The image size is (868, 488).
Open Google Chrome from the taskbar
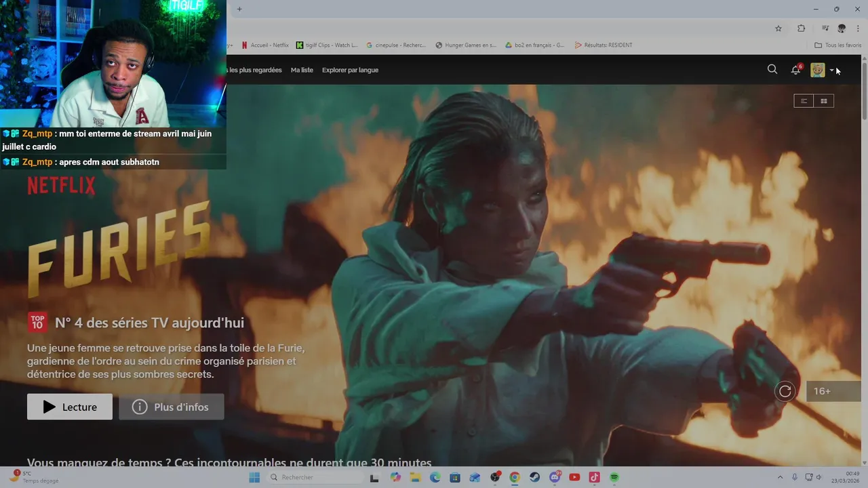[x=515, y=477]
